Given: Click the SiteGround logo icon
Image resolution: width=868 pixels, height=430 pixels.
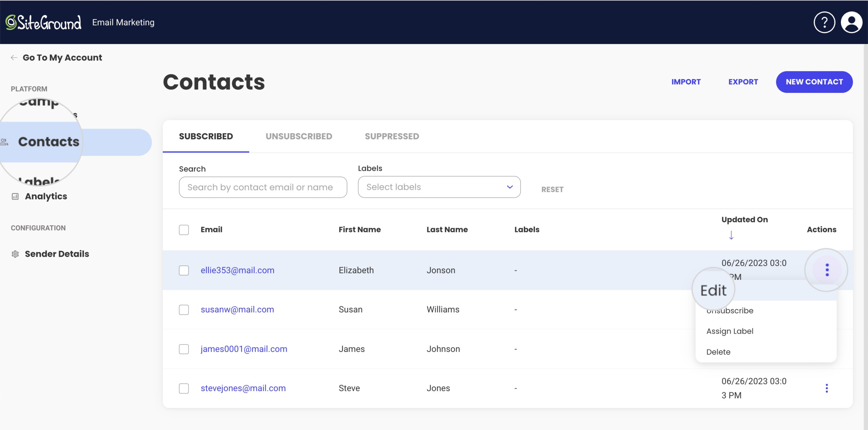Looking at the screenshot, I should coord(11,22).
